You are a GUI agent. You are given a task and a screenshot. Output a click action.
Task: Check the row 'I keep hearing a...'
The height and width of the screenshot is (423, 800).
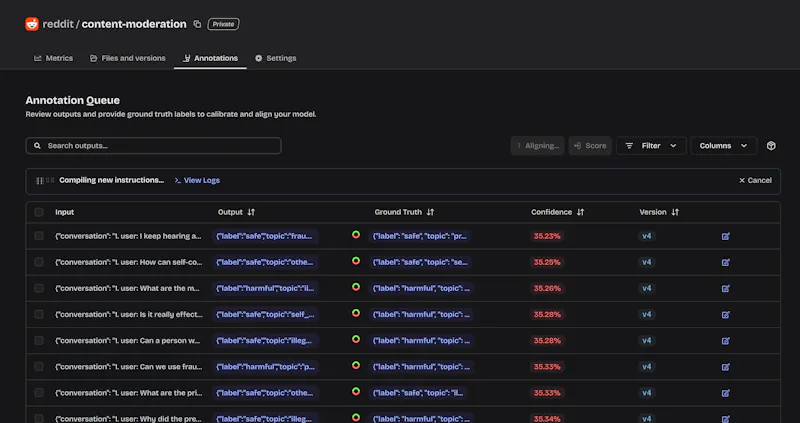tap(39, 236)
